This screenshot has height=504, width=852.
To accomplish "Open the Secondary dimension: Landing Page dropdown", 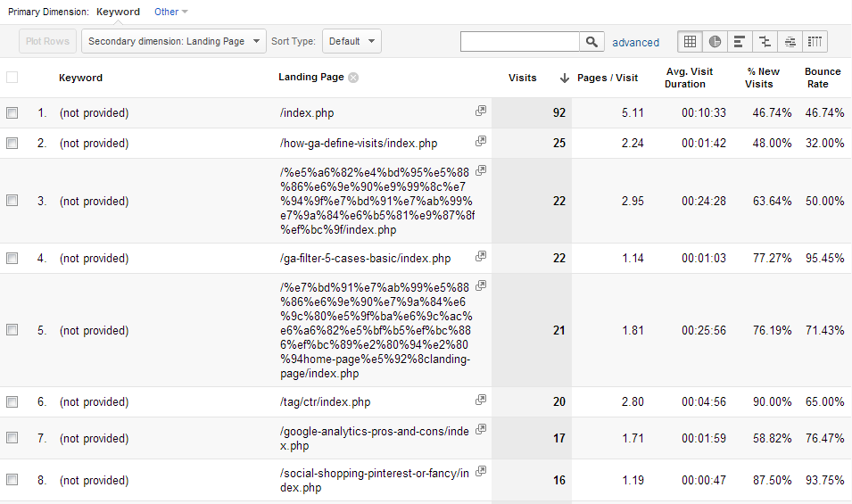I will click(174, 41).
